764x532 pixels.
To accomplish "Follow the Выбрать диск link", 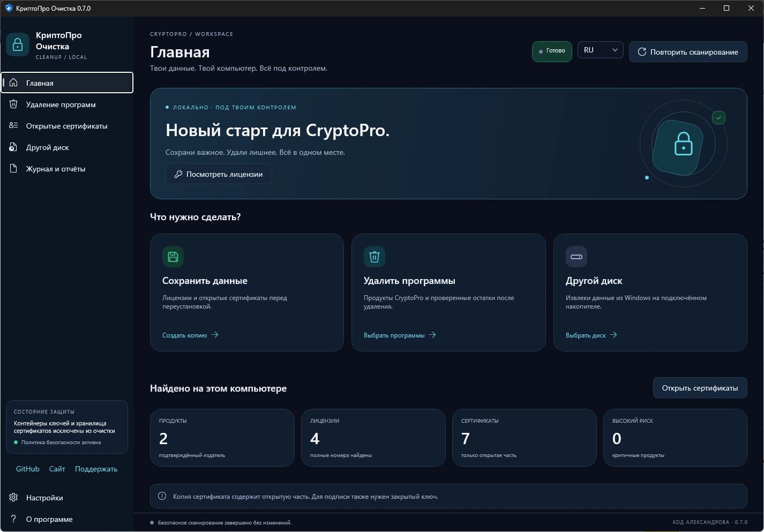I will point(591,335).
